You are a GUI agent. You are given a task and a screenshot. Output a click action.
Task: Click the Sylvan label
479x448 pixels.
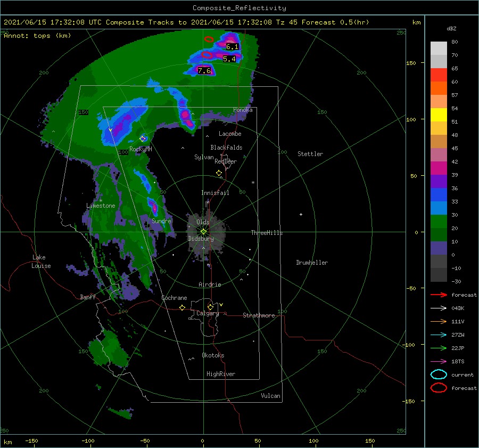pyautogui.click(x=204, y=157)
